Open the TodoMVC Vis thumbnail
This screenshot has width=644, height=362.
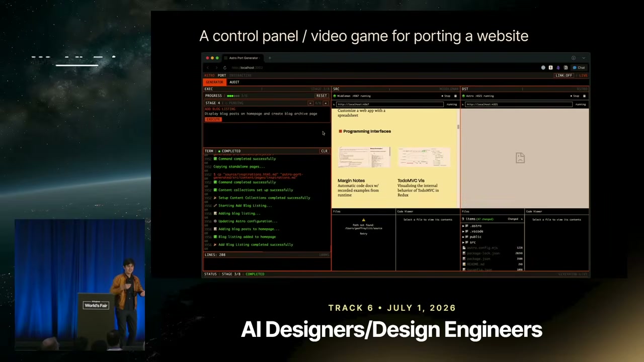423,157
